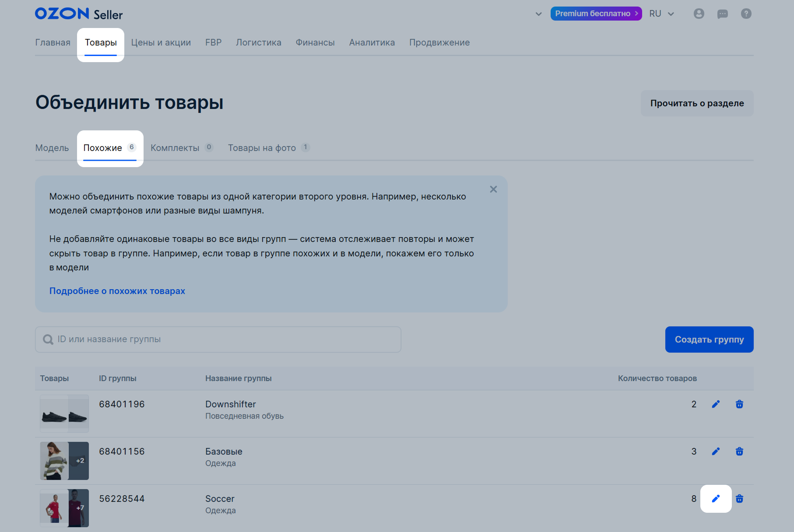
Task: Click the search magnifier icon
Action: [48, 339]
